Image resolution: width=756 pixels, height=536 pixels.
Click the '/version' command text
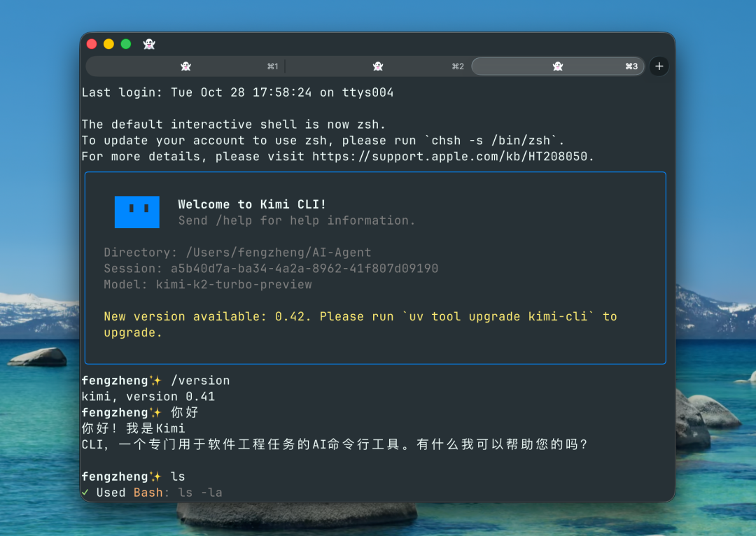pyautogui.click(x=200, y=381)
